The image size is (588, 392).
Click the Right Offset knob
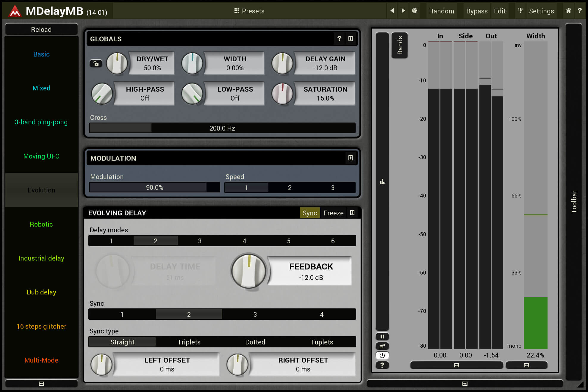click(x=237, y=364)
